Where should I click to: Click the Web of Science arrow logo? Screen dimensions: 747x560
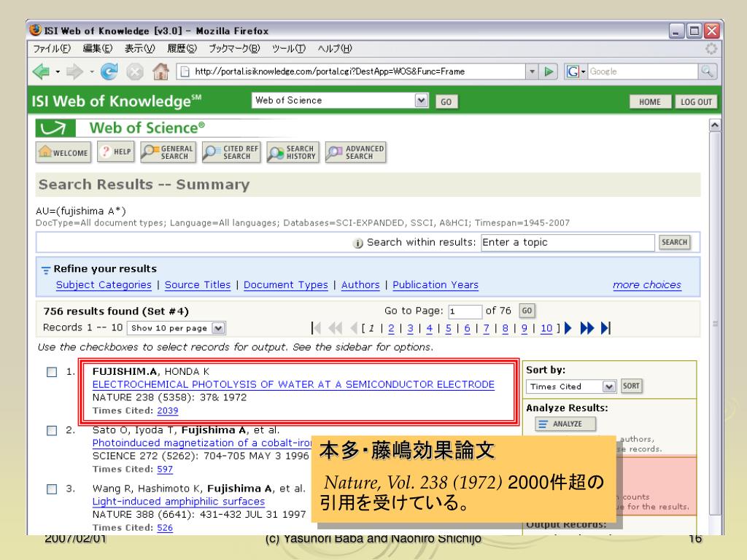tap(55, 128)
